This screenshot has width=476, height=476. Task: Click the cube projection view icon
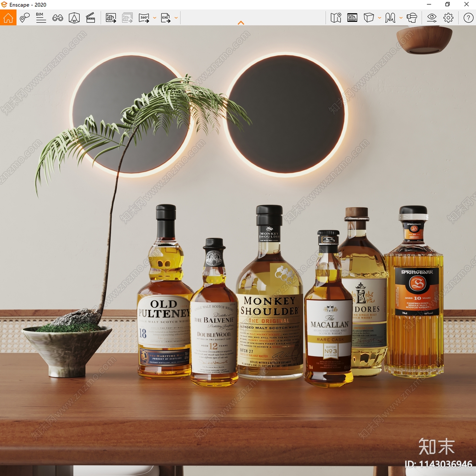[369, 18]
